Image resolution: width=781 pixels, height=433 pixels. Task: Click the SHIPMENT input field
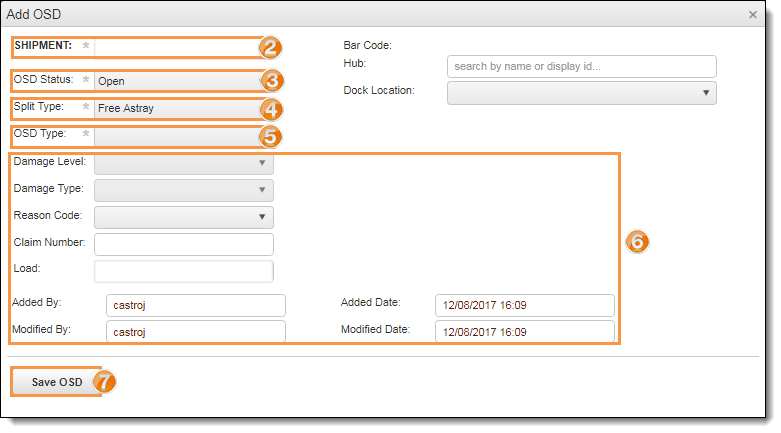[176, 46]
